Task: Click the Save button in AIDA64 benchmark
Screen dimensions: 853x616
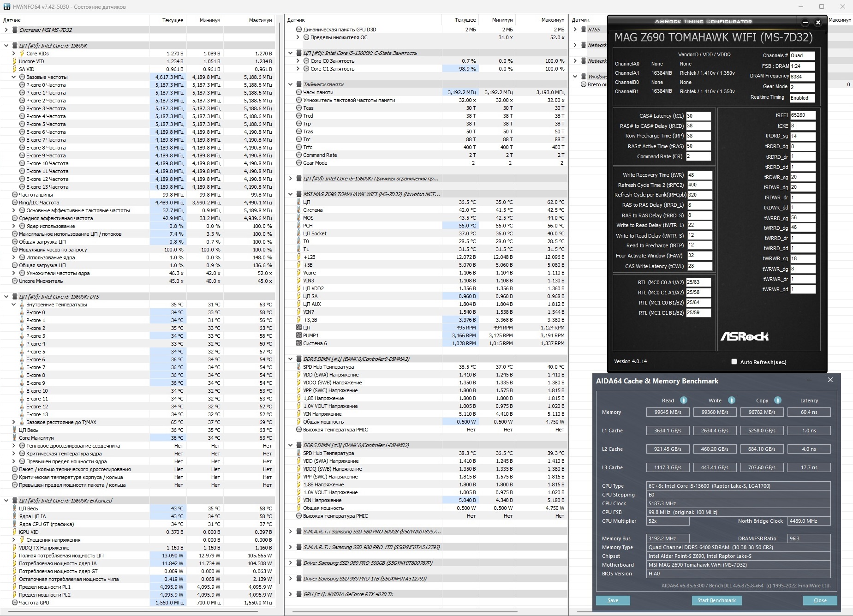Action: (613, 600)
